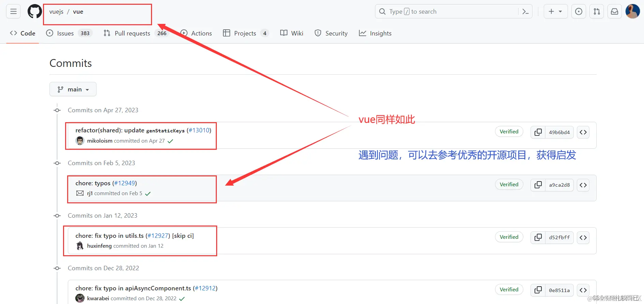Open pull request #12927 link
This screenshot has height=304, width=644.
[158, 236]
